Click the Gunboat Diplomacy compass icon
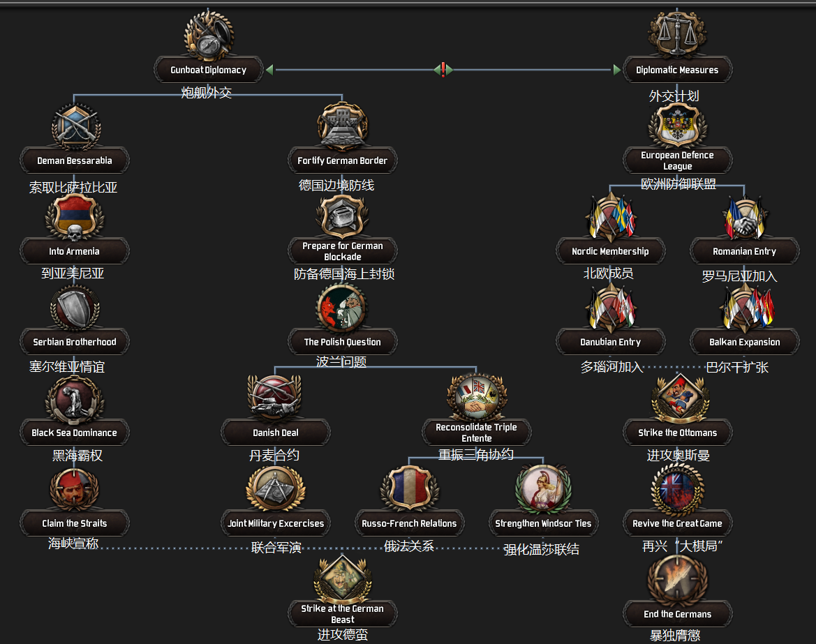The width and height of the screenshot is (816, 644). (209, 36)
